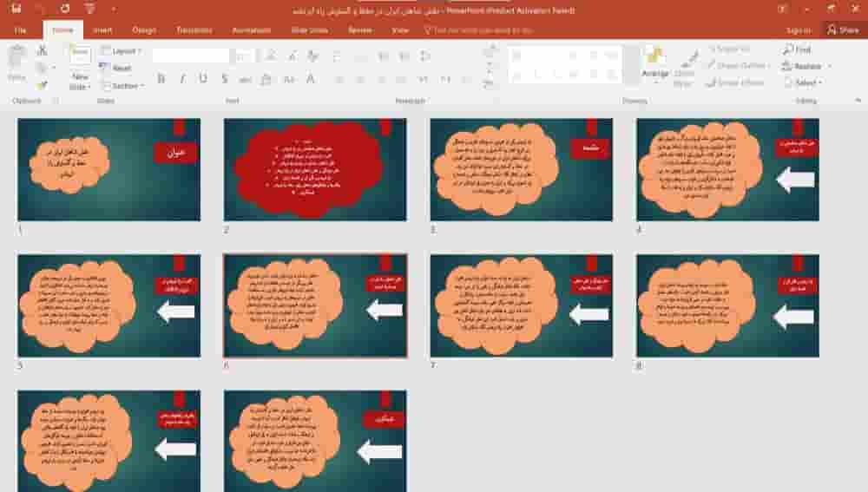Screen dimensions: 868x492
Task: Click the Save icon in title bar
Action: click(x=16, y=9)
